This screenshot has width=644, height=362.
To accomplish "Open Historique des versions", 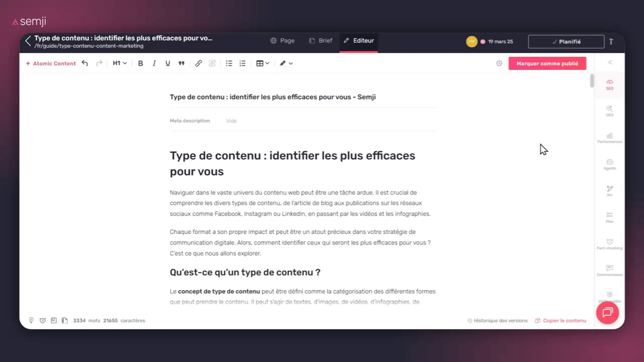I will click(498, 320).
